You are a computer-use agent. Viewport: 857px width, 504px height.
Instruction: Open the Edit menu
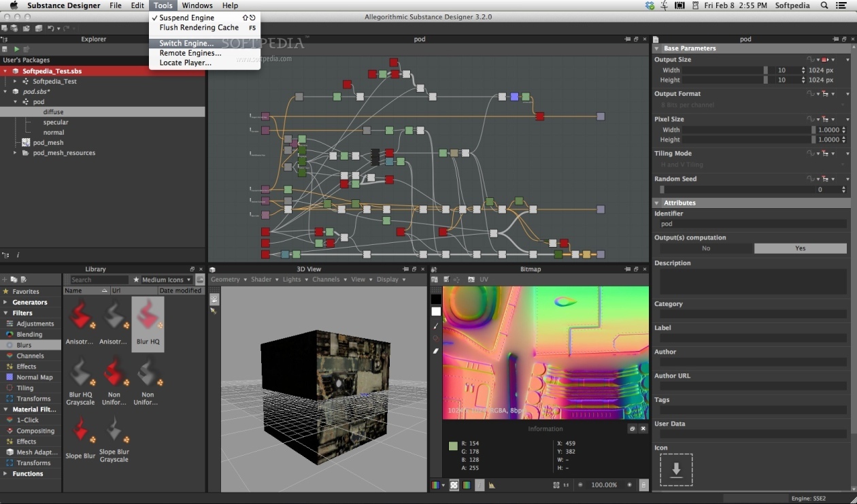pyautogui.click(x=137, y=5)
